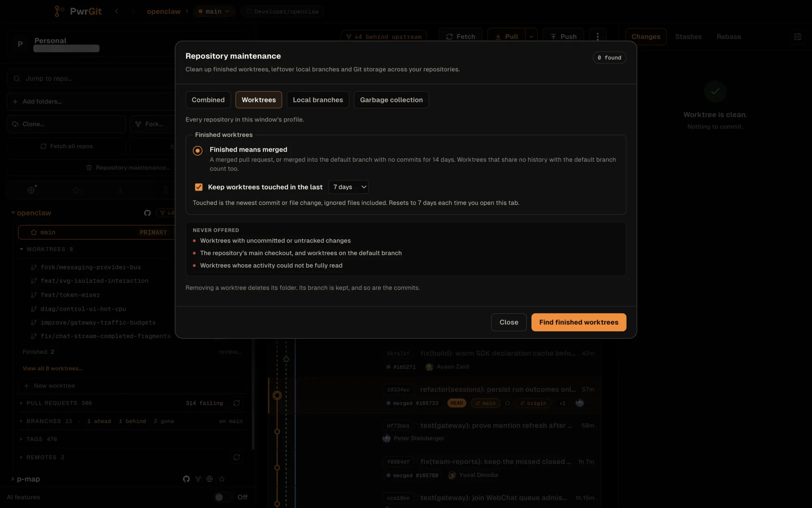
Task: Close the Repository maintenance dialog
Action: [509, 322]
